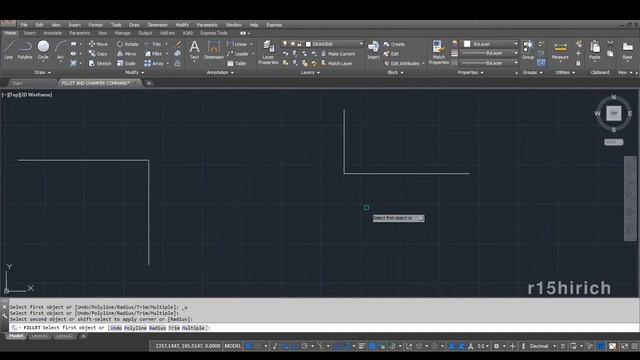The image size is (640, 360).
Task: Click the coordinates readout in status bar
Action: point(187,346)
